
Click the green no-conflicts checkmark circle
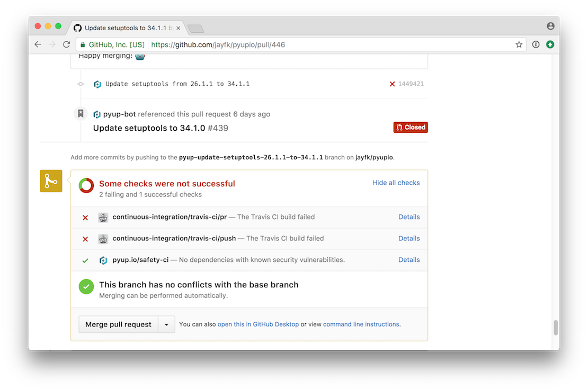[86, 287]
